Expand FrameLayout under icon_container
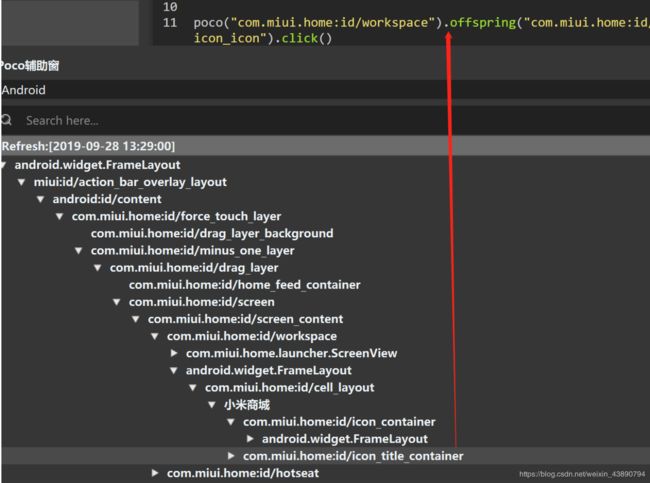Image resolution: width=650 pixels, height=483 pixels. tap(250, 439)
